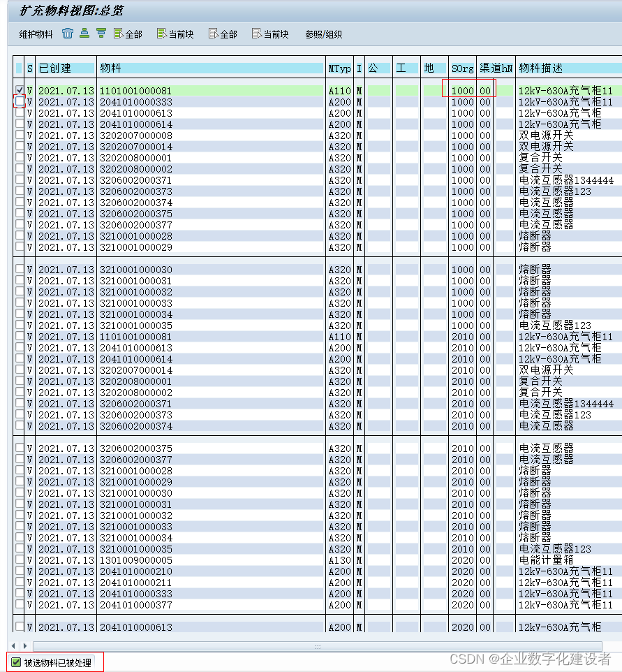Click the SOrg column header

pyautogui.click(x=462, y=68)
